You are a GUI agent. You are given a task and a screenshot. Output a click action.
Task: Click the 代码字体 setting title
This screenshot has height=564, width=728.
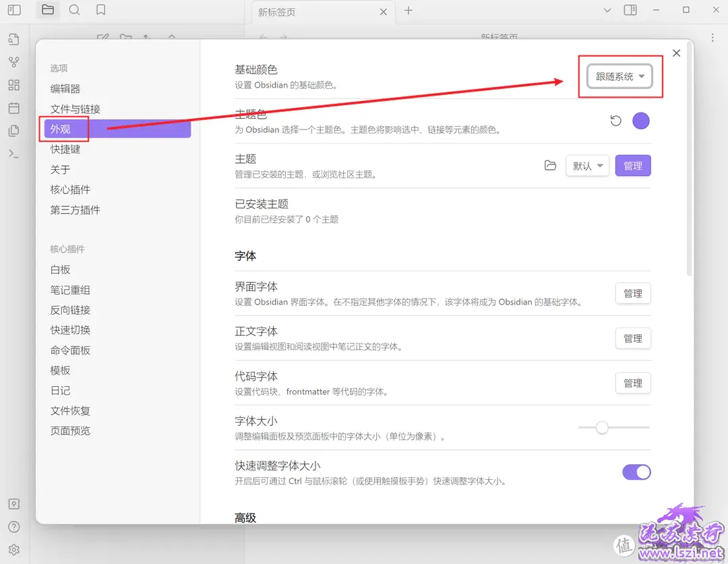(x=256, y=376)
